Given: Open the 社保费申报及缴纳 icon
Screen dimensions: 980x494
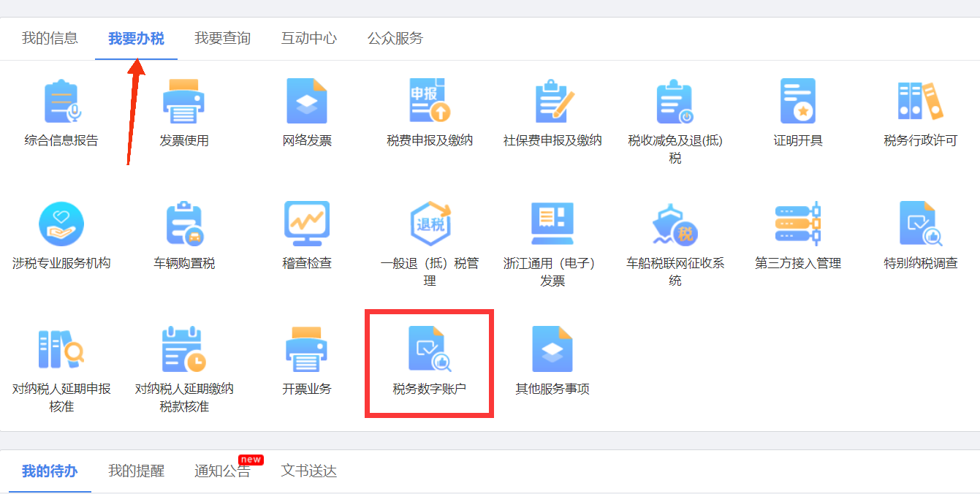Looking at the screenshot, I should pyautogui.click(x=553, y=102).
